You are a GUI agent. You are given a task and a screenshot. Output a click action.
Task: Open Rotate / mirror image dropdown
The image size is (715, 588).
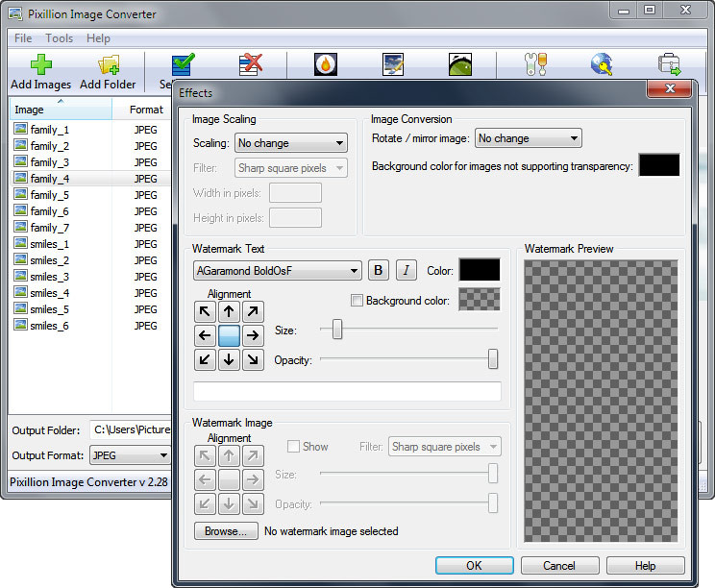point(529,138)
